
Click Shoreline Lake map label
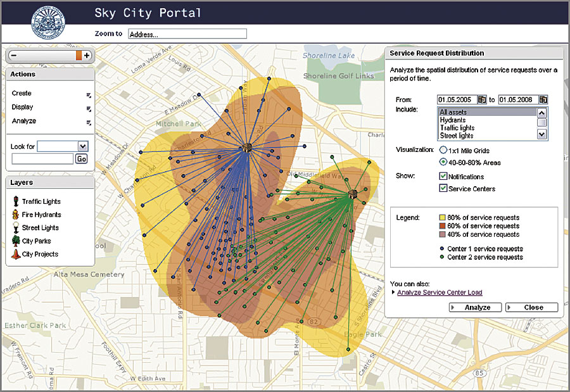[x=329, y=56]
